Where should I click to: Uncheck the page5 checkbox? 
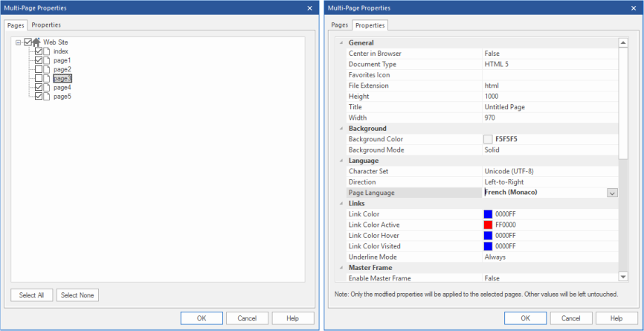(39, 97)
